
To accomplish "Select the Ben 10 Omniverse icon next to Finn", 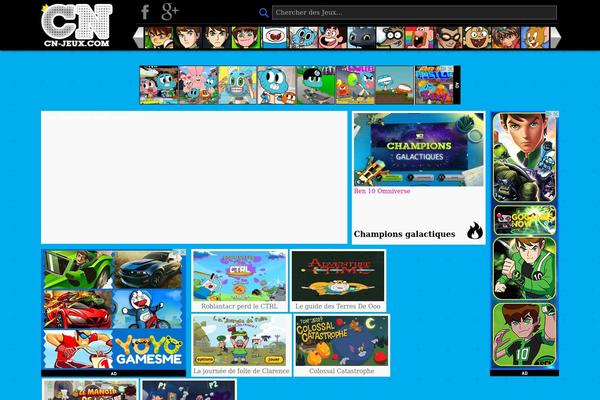I will [x=246, y=38].
